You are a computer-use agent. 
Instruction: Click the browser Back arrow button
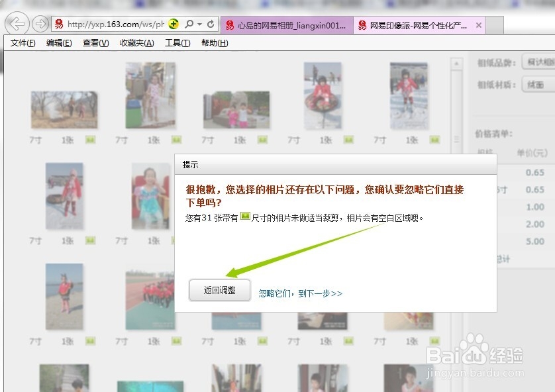click(17, 24)
